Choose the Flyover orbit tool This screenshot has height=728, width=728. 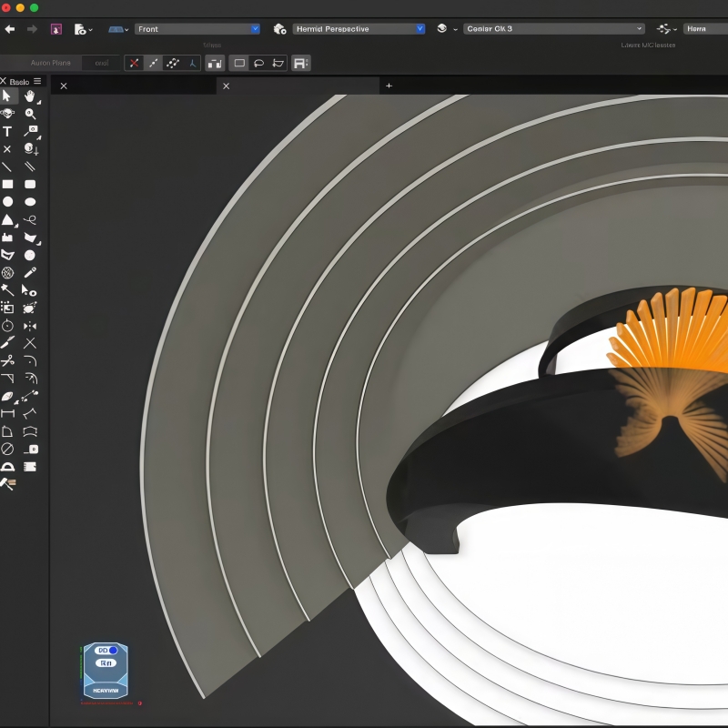(7, 114)
